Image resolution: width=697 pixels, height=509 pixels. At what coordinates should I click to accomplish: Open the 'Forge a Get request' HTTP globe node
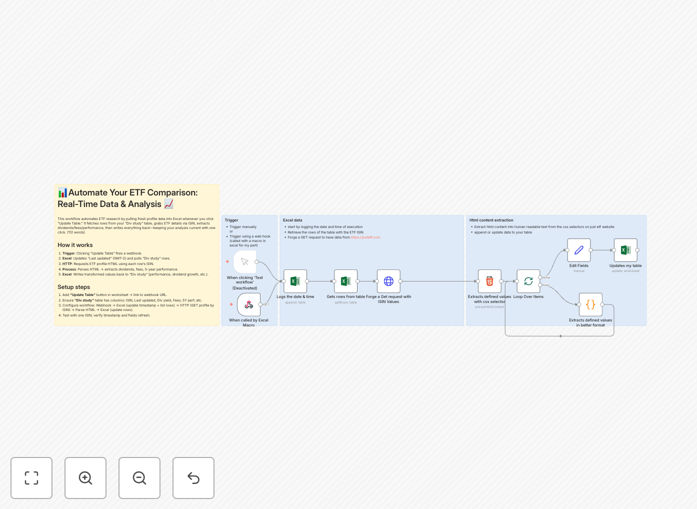click(x=389, y=281)
